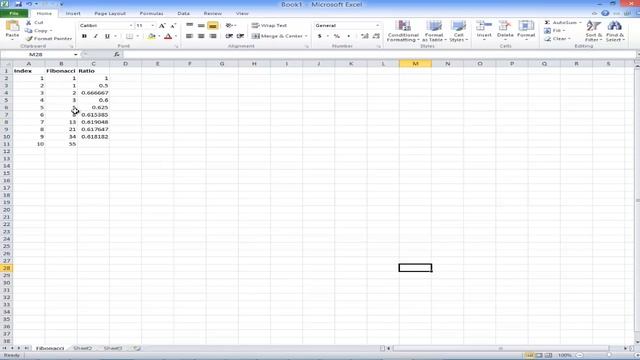Click the insert function fx button
640x360 pixels.
coord(117,54)
